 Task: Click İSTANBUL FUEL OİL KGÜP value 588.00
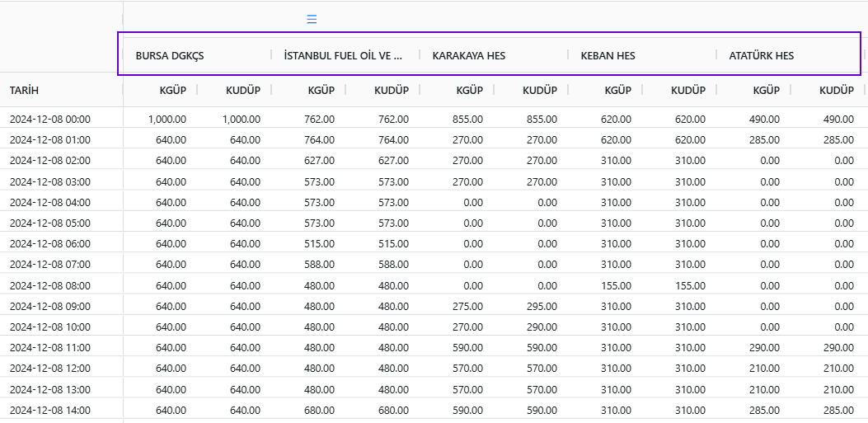coord(319,265)
